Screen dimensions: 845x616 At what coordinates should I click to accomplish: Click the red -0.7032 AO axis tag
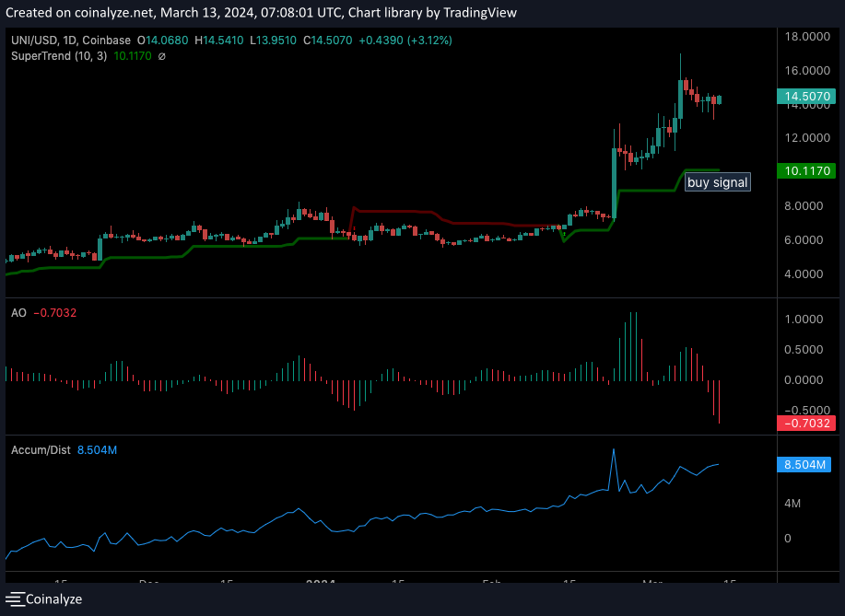click(x=806, y=423)
